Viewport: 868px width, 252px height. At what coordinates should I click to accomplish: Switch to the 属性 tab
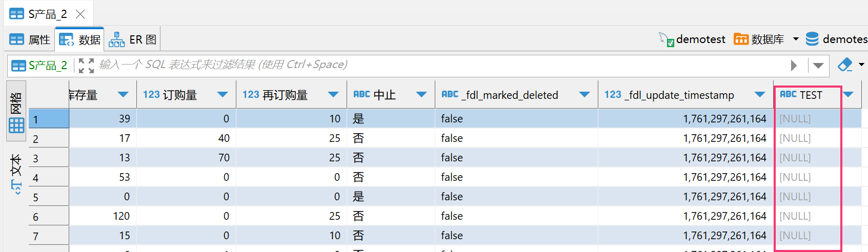click(x=30, y=39)
